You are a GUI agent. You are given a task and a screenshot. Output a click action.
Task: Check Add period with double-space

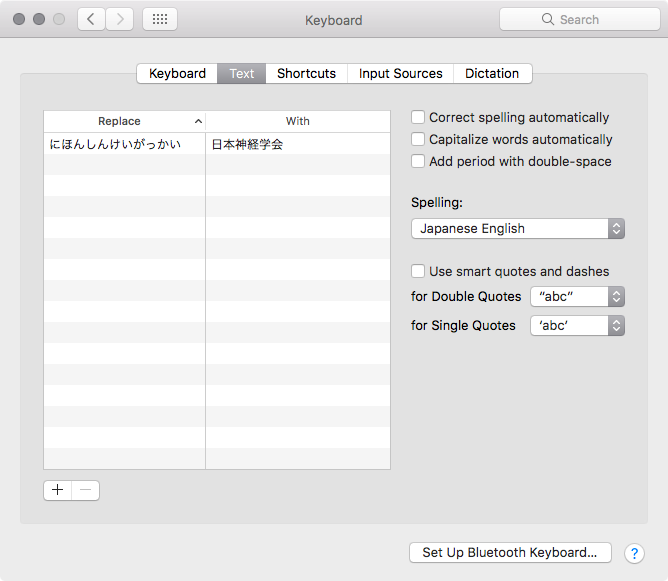(418, 161)
